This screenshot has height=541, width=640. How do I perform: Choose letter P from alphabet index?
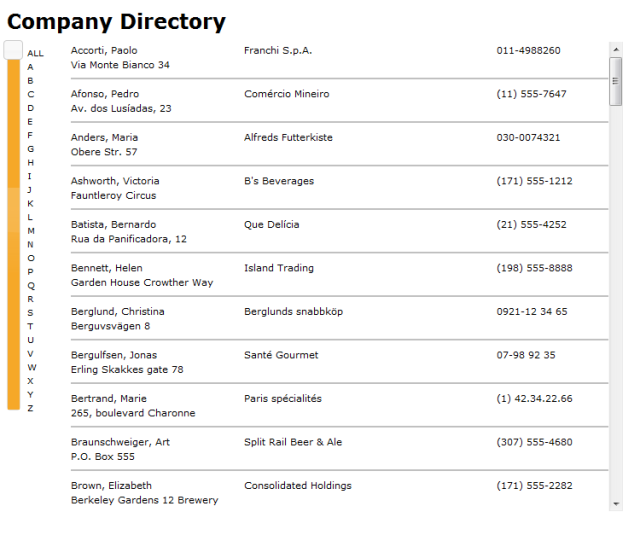point(30,272)
